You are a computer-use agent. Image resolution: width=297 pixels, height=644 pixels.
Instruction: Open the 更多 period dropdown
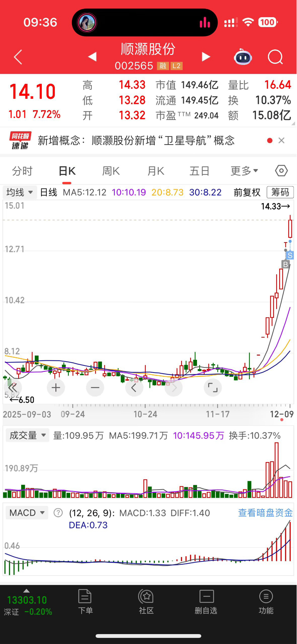pyautogui.click(x=244, y=171)
